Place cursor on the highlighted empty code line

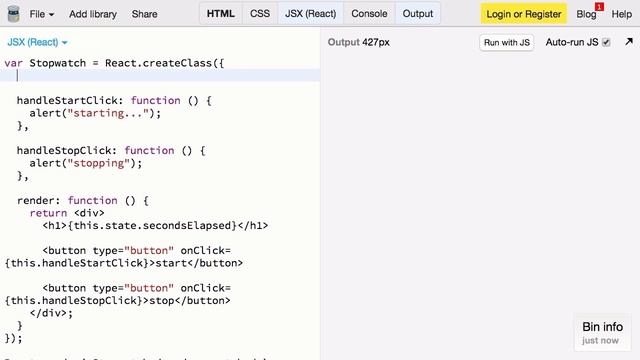tap(160, 76)
